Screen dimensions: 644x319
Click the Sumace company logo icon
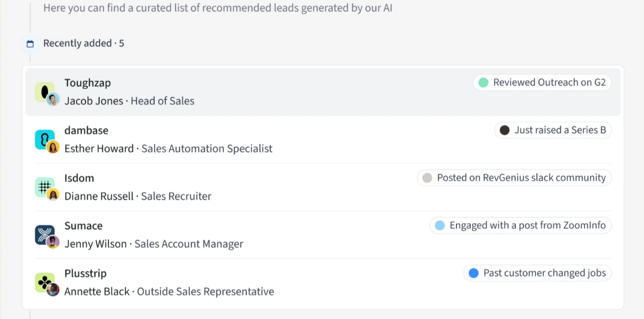[x=44, y=234]
